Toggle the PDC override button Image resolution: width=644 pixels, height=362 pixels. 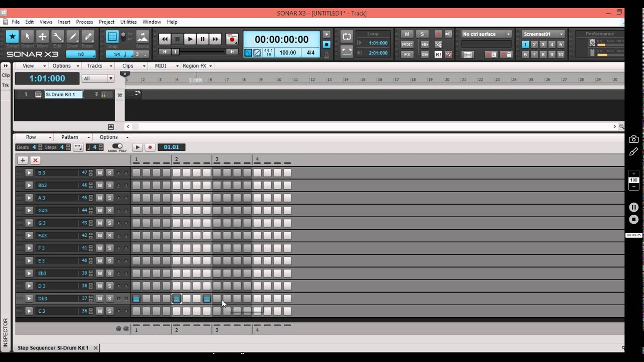[x=407, y=44]
